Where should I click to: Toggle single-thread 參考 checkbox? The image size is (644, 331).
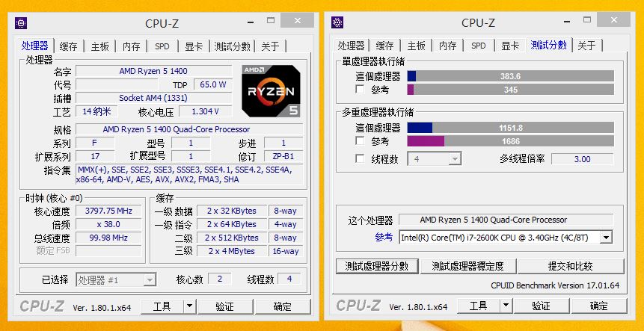360,89
